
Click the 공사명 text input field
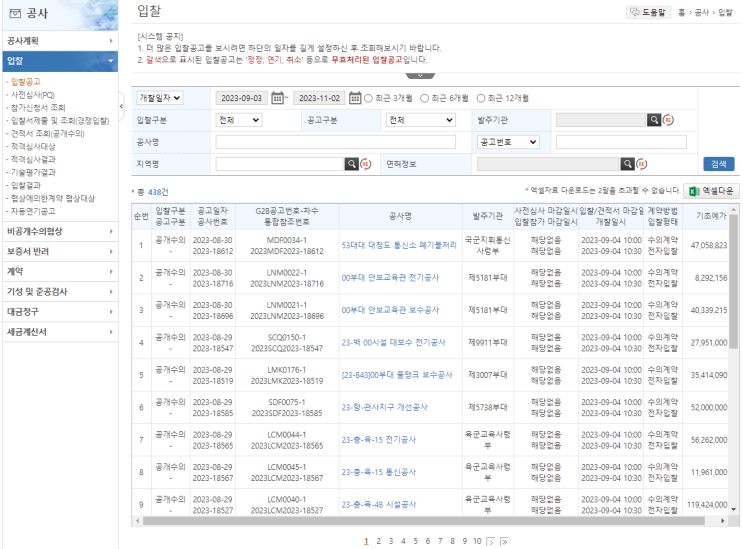pyautogui.click(x=335, y=142)
